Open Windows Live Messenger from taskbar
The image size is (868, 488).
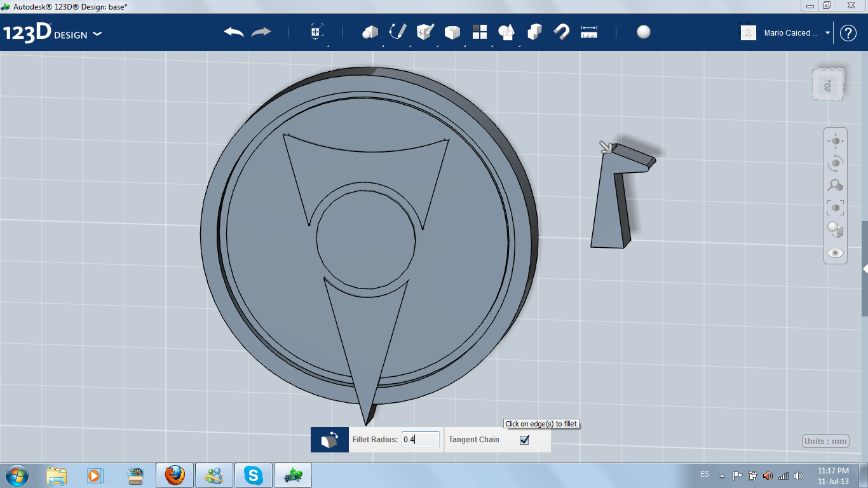[214, 475]
